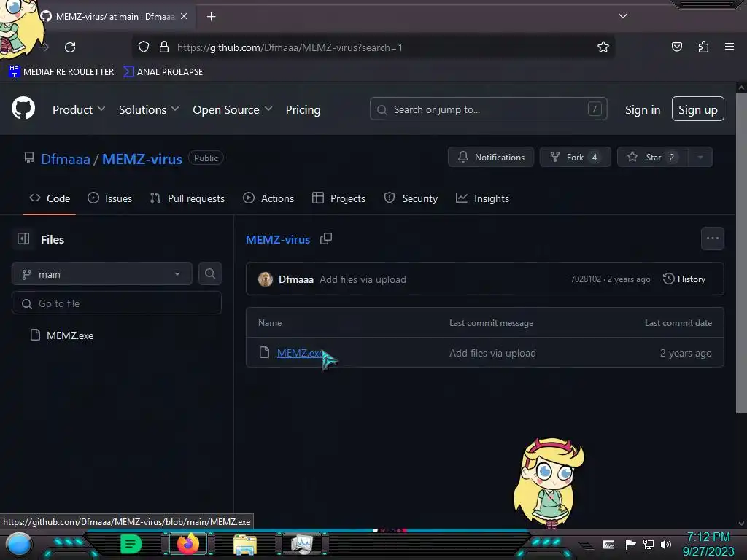Click the Add files via upload commit message
Screen dimensions: 747x560
[x=363, y=279]
